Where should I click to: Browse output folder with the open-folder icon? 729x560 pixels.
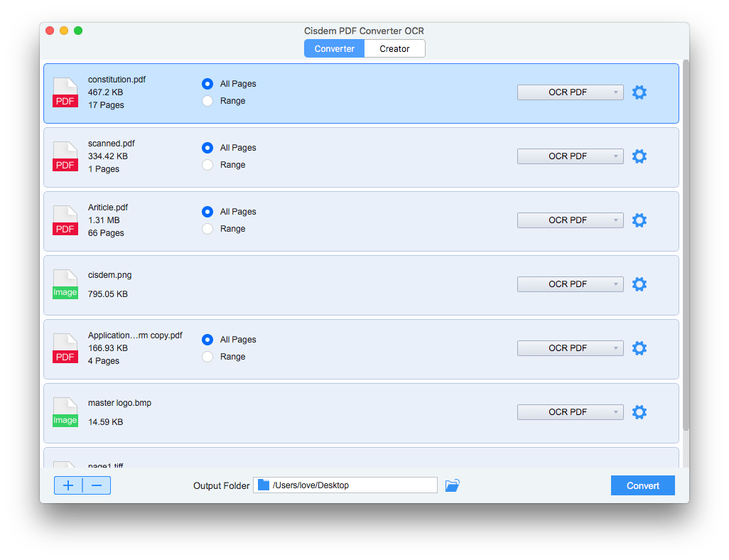point(453,485)
